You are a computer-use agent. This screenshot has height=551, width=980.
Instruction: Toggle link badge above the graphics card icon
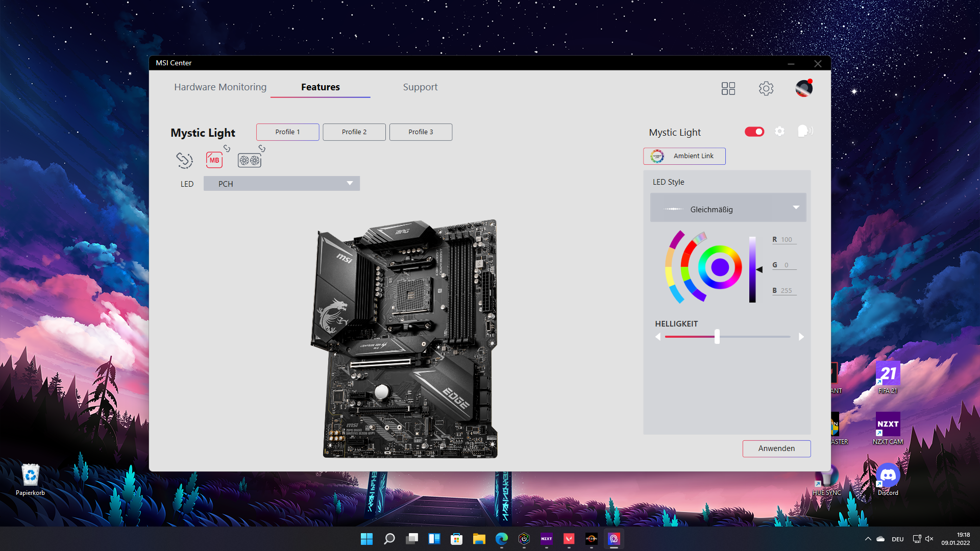click(262, 148)
